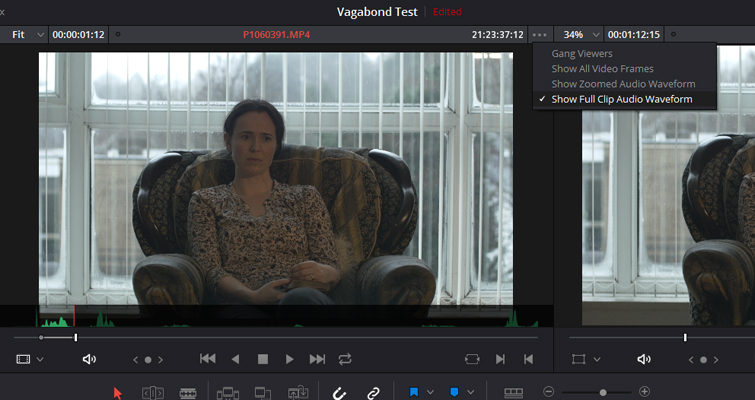Viewport: 755px width, 400px height.
Task: Expand the flag color dropdown arrow
Action: pyautogui.click(x=430, y=393)
